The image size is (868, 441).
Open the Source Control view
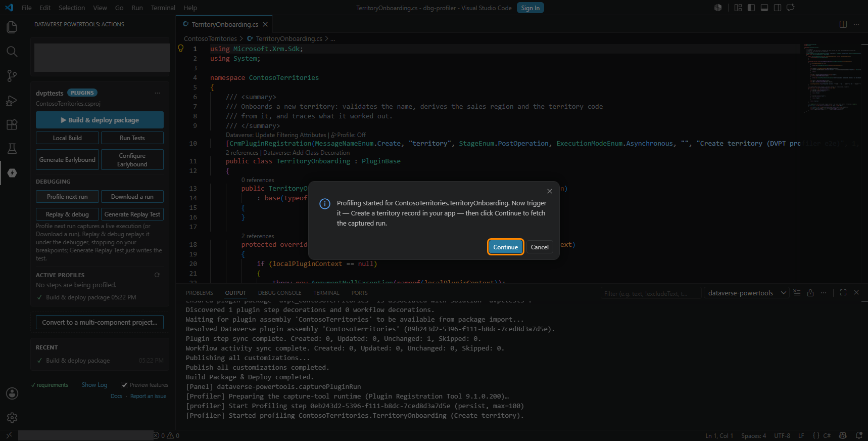click(x=12, y=76)
